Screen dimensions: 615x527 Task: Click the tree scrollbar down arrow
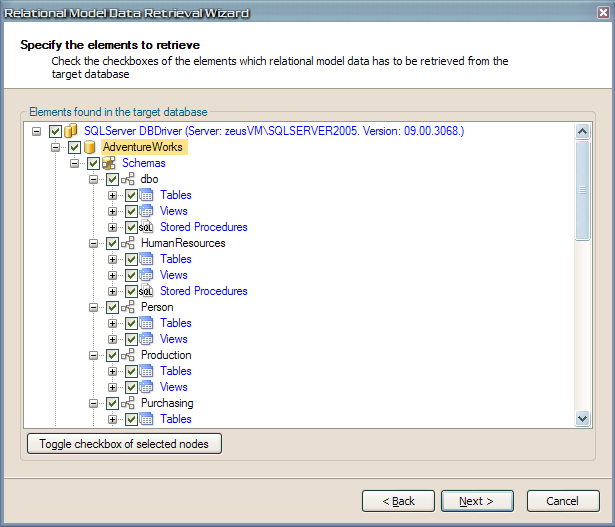(x=582, y=418)
